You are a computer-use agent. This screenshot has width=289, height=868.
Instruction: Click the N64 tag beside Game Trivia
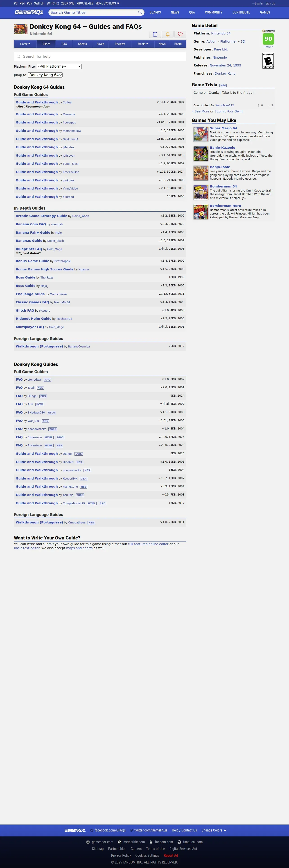(223, 85)
